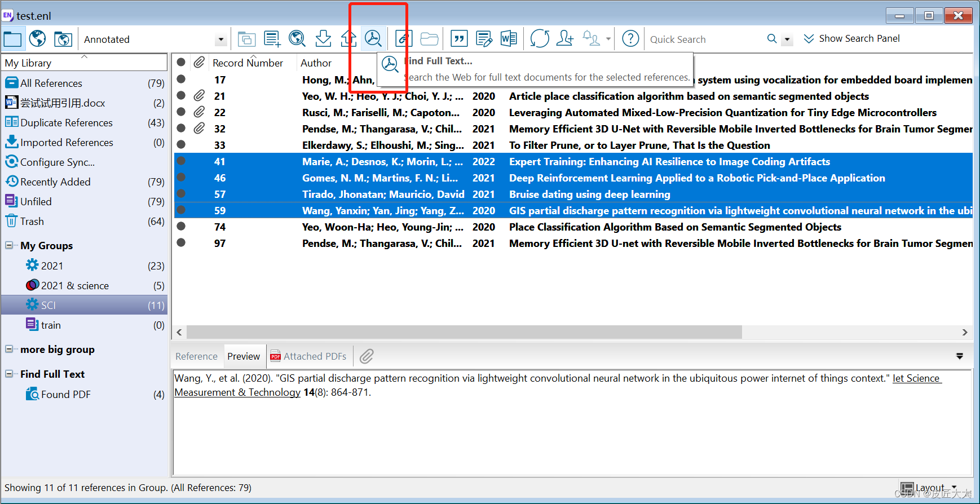The height and width of the screenshot is (504, 980).
Task: Select Integrated Library & Online Search Mode
Action: 63,39
